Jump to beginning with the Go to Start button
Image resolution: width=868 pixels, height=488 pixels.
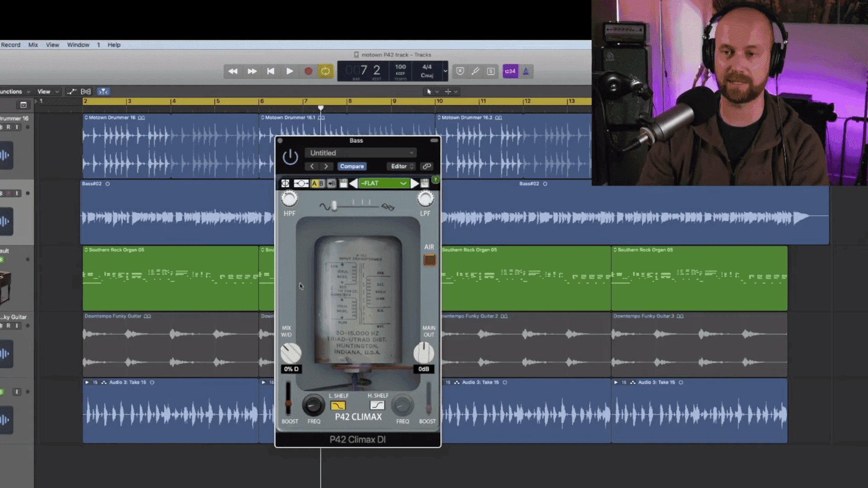click(271, 71)
